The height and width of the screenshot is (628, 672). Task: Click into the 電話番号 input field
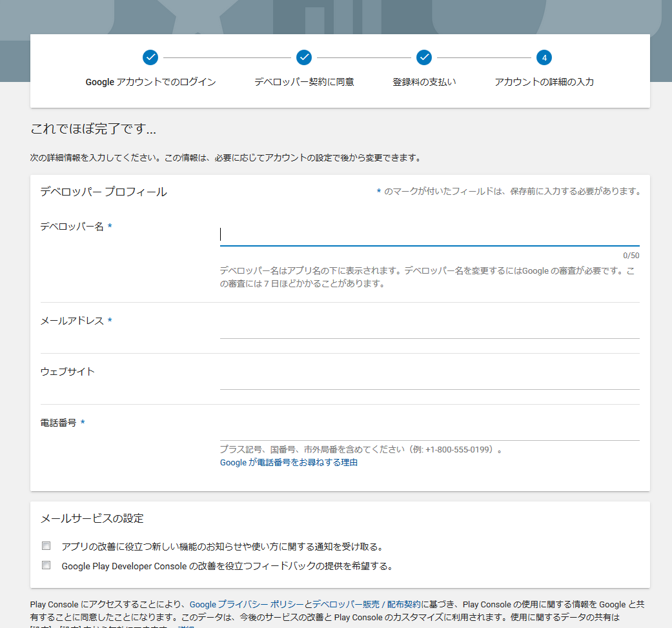(429, 431)
